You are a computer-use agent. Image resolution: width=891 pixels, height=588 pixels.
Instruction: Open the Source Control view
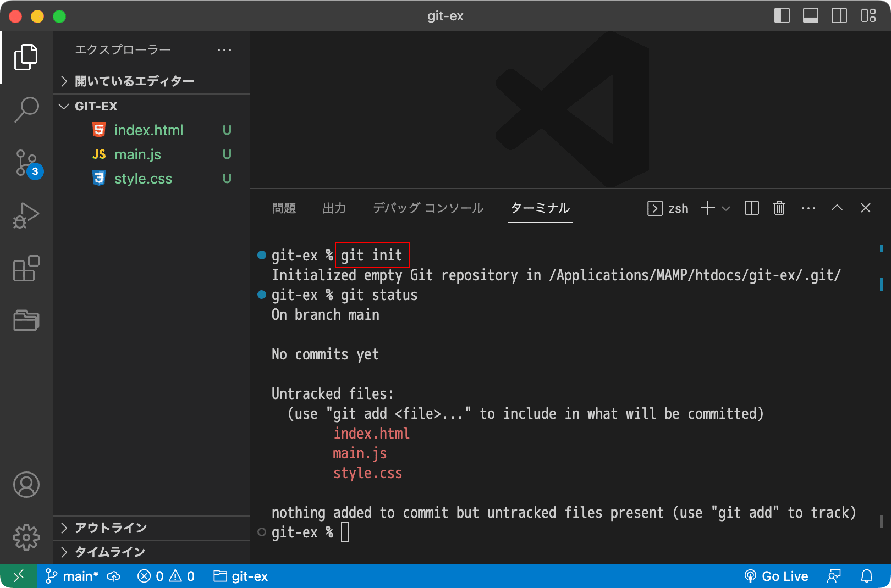[x=26, y=163]
